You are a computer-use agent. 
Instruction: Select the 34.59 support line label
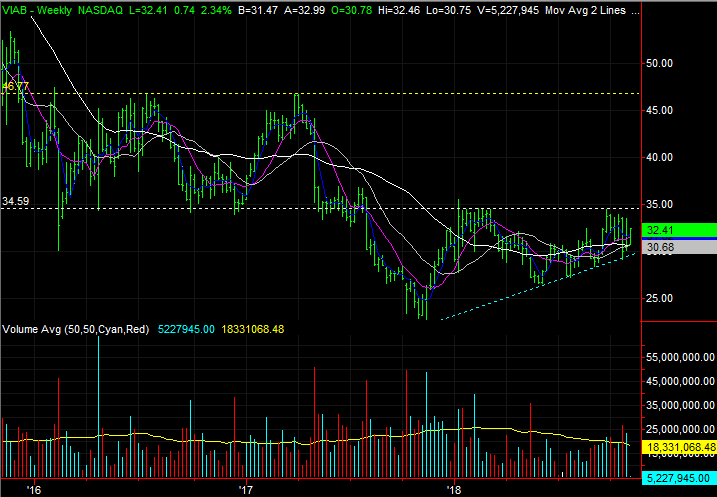click(16, 201)
